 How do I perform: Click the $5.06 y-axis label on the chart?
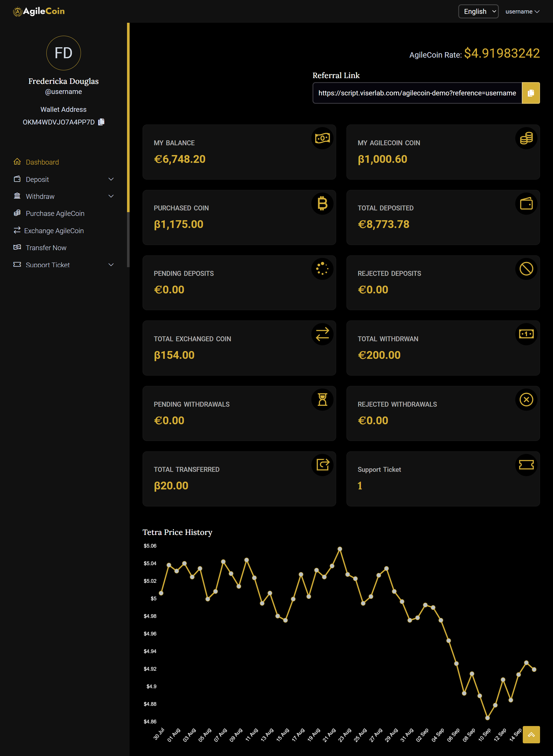[150, 546]
